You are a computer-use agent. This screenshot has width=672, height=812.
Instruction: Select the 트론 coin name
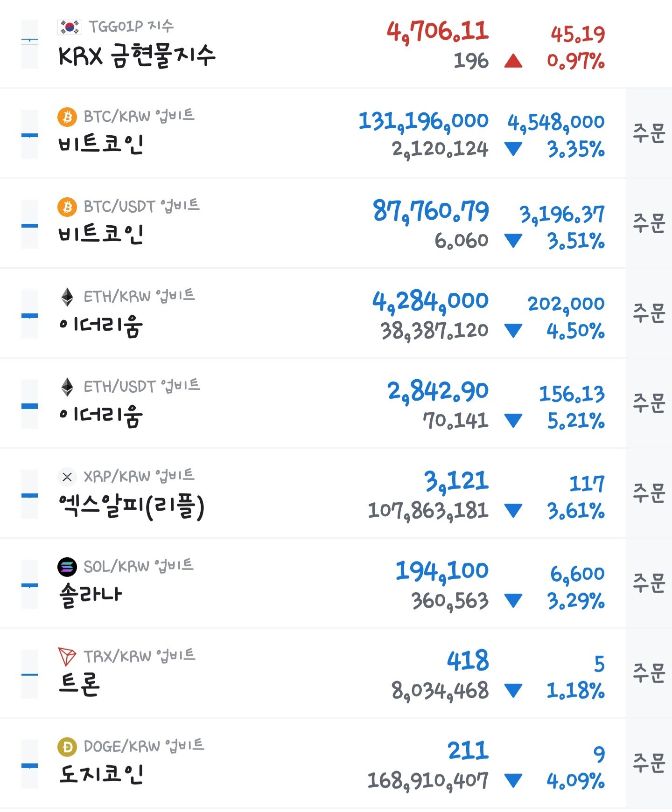tap(79, 684)
